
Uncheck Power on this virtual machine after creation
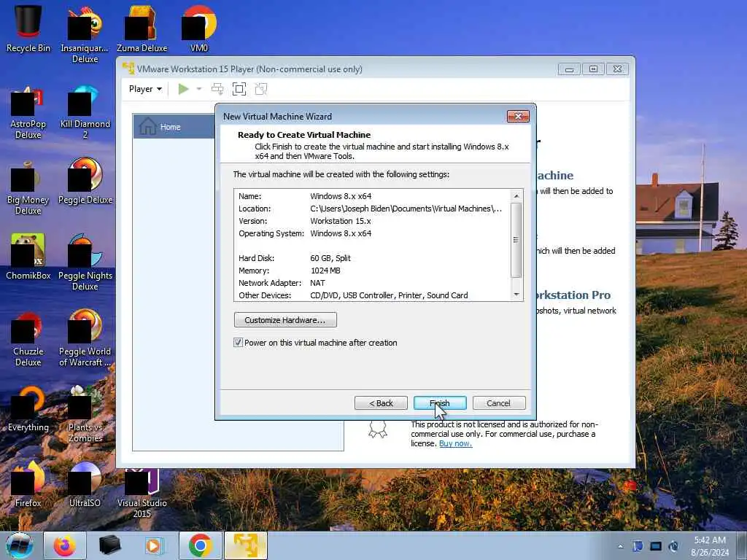(x=238, y=343)
